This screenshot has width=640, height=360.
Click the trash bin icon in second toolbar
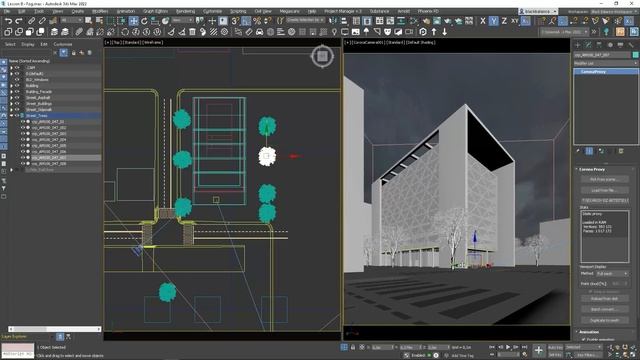pos(192,31)
